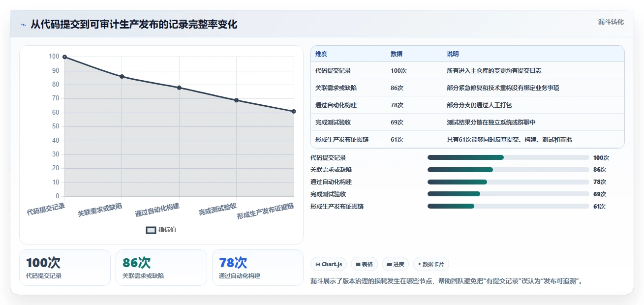
Task: Click the chart data point at 完成测试验收
Action: click(x=237, y=100)
